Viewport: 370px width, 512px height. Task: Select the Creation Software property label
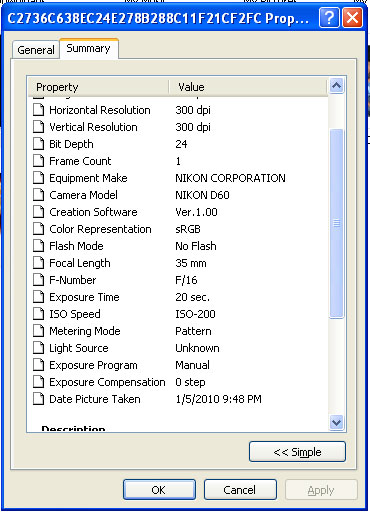[93, 212]
